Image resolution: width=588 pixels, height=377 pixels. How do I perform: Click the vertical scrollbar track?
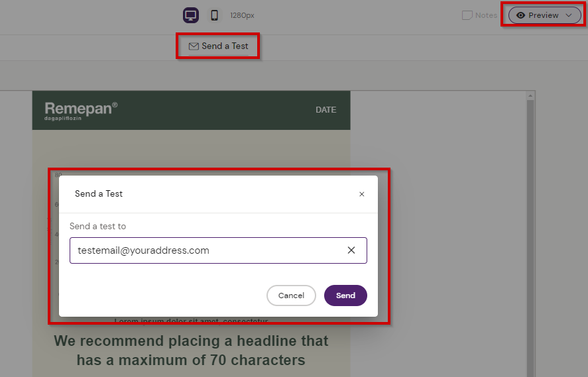click(530, 265)
